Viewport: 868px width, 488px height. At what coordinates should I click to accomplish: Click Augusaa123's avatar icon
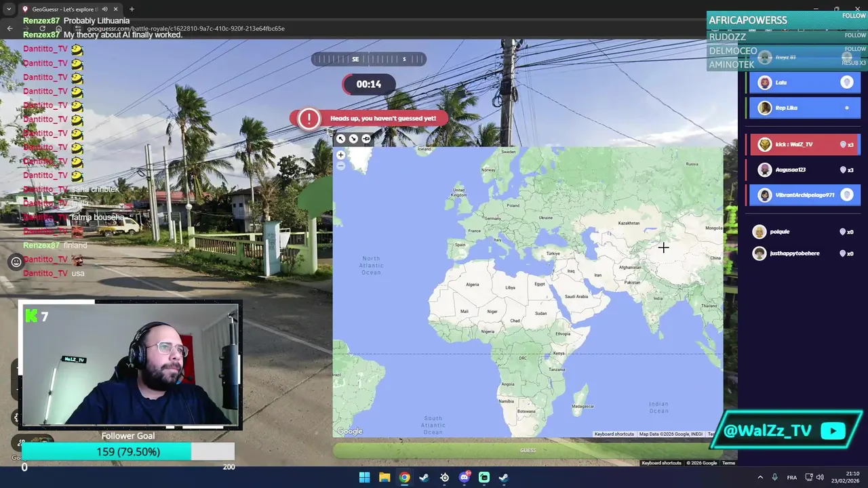point(765,169)
